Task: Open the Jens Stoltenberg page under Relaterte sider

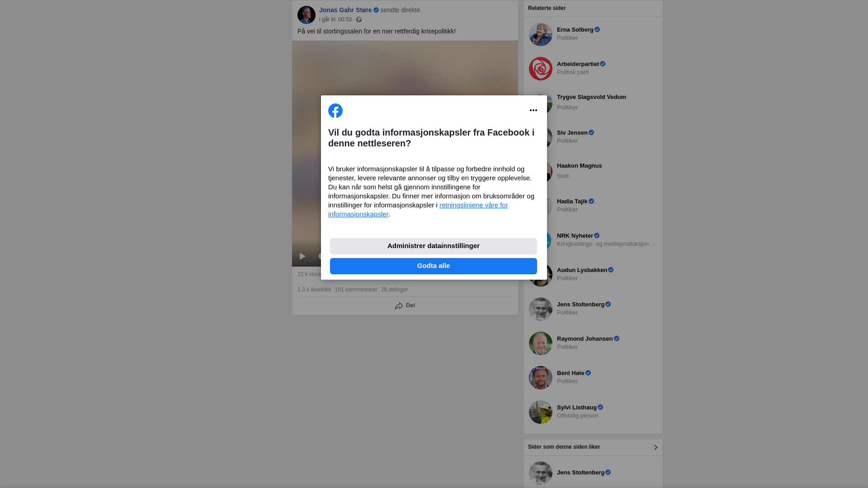Action: coord(580,305)
